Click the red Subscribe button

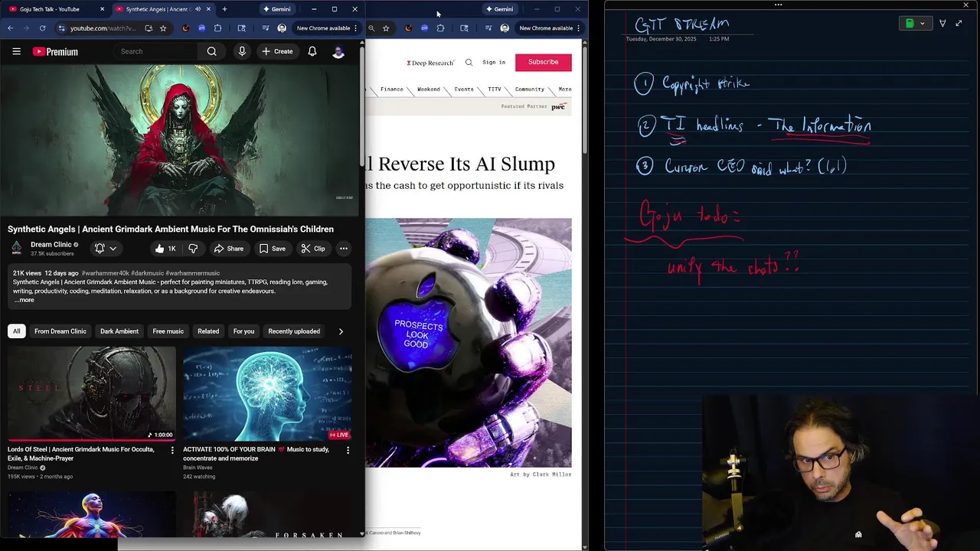tap(544, 62)
